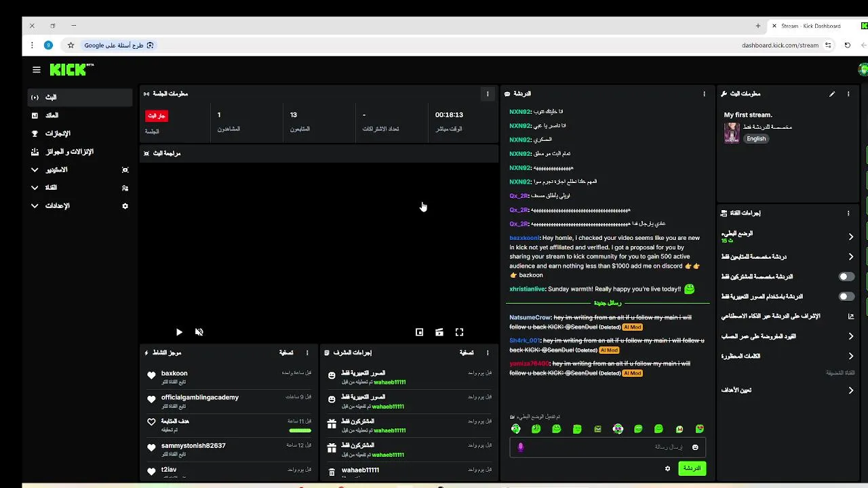
Task: Click the settings gear in sidebar row
Action: coord(125,206)
